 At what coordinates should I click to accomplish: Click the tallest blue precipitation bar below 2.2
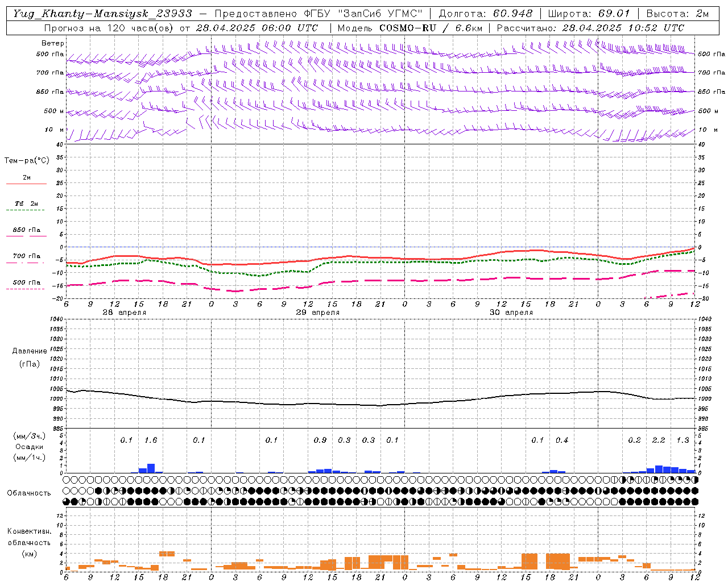[x=659, y=469]
